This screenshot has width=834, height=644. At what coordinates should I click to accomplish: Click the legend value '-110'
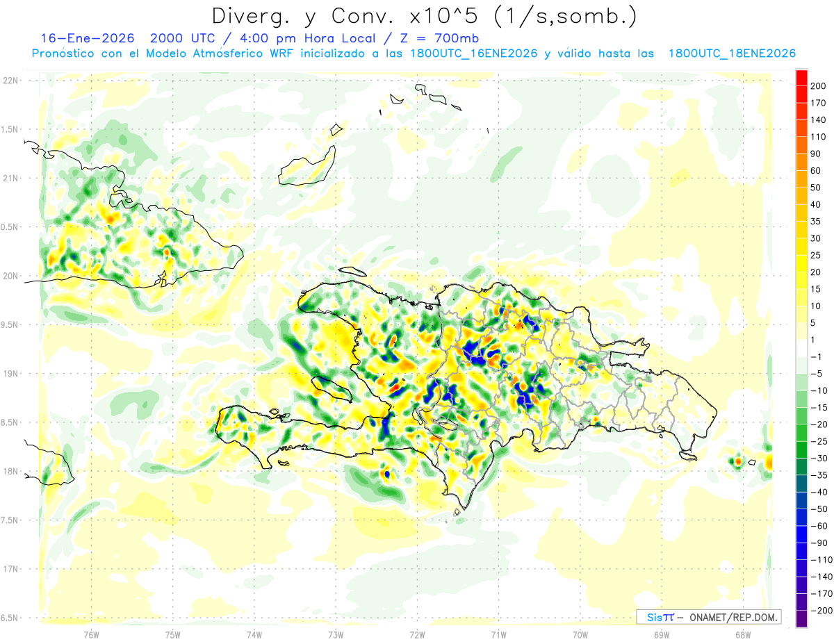click(823, 560)
